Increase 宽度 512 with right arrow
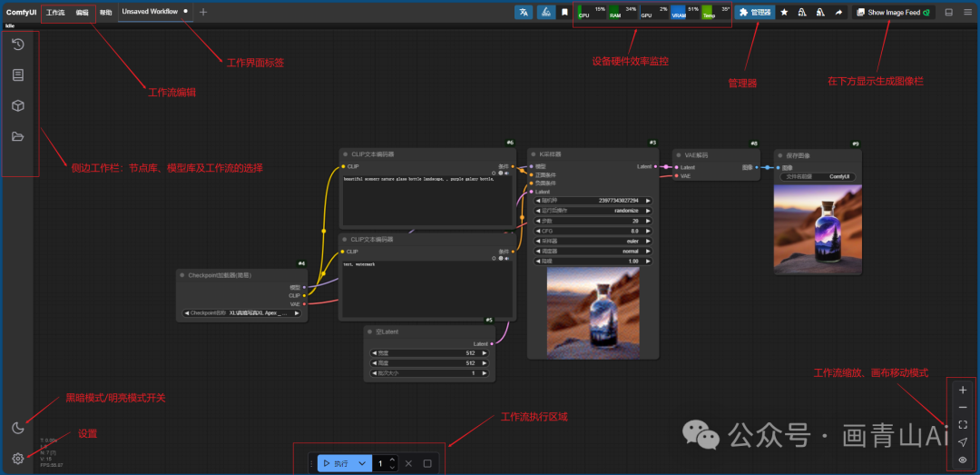Screen dimensions: 980x475 click(484, 353)
